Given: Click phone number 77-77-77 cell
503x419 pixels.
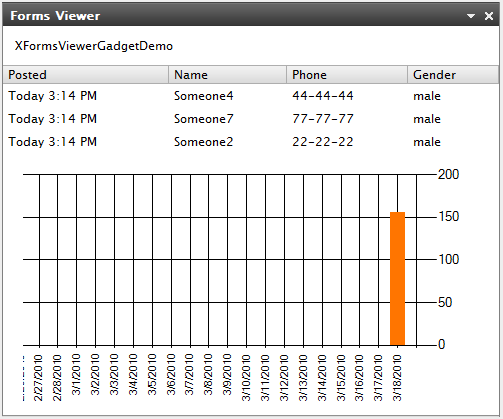Looking at the screenshot, I should 323,119.
